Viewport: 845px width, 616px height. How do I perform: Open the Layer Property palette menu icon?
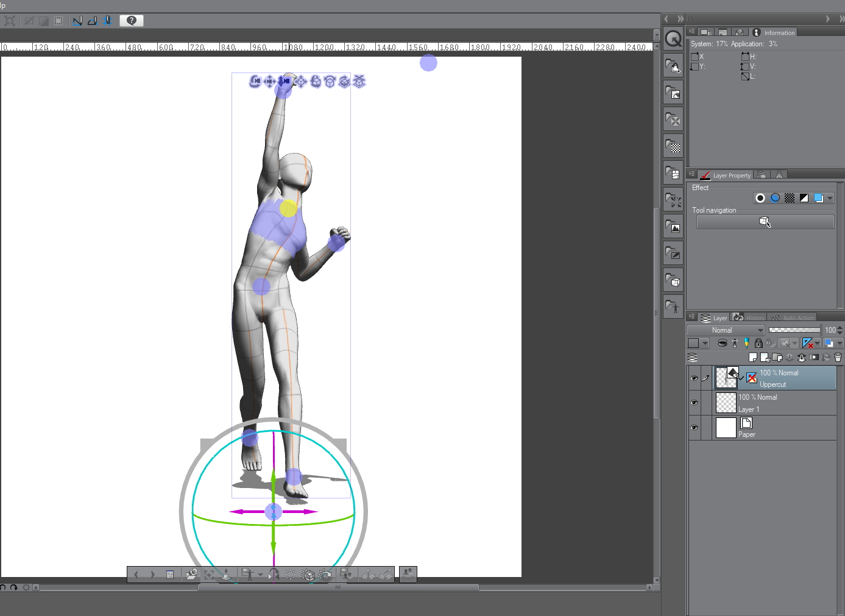point(691,174)
